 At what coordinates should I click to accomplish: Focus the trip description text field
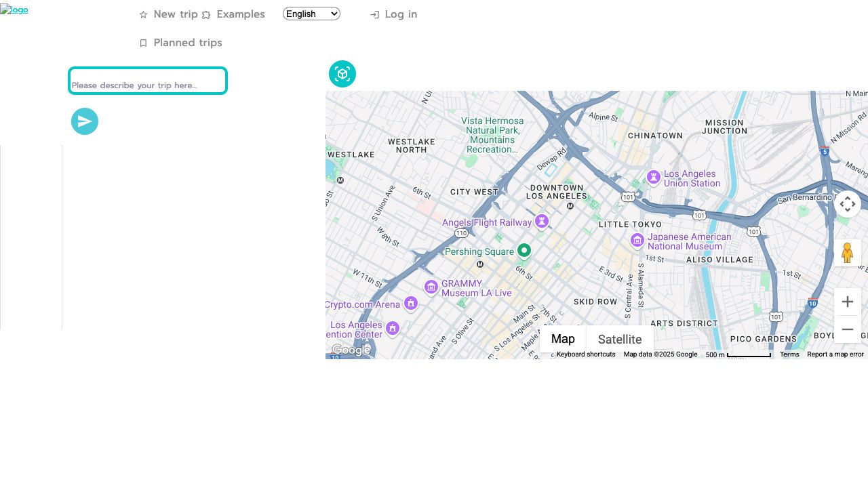[x=148, y=81]
